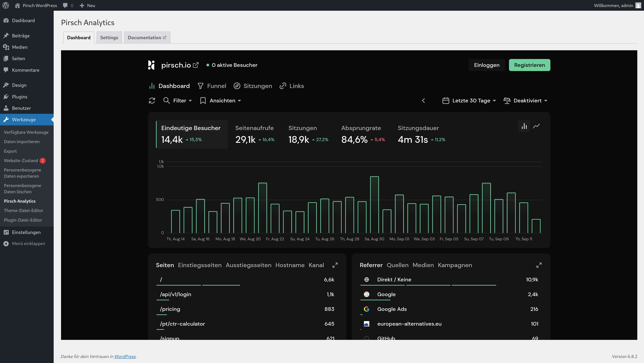Expand the Referrer panel fullscreen
Viewport: 644px width, 363px height.
pyautogui.click(x=539, y=265)
